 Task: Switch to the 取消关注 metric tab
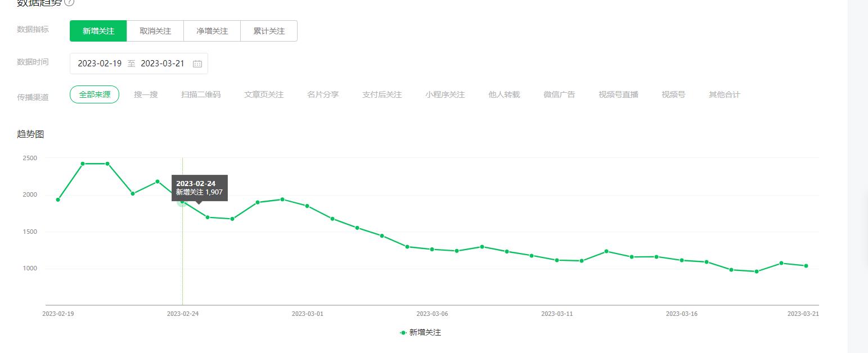pos(155,31)
